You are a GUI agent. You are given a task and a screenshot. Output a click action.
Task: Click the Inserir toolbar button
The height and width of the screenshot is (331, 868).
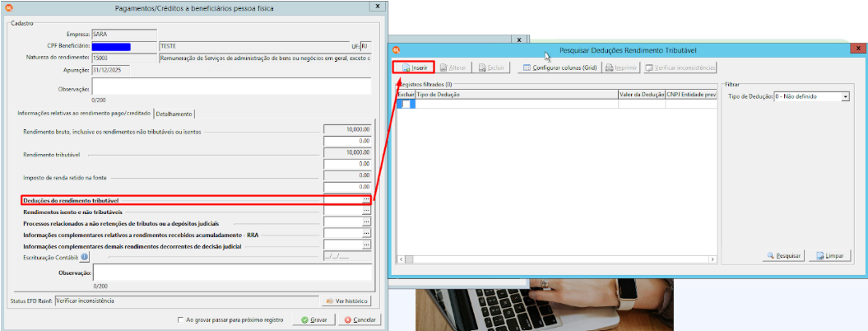[x=414, y=68]
